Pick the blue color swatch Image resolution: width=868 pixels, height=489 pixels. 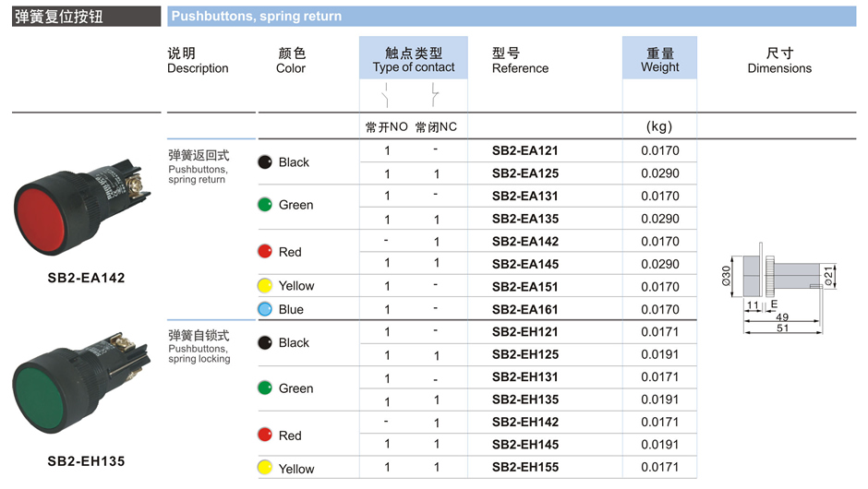click(x=265, y=309)
